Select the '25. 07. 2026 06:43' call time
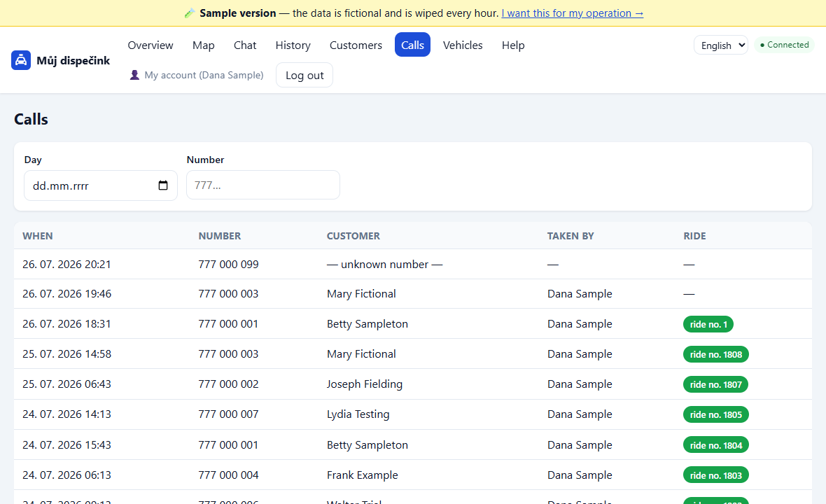Screen dimensions: 826x504 click(x=66, y=384)
